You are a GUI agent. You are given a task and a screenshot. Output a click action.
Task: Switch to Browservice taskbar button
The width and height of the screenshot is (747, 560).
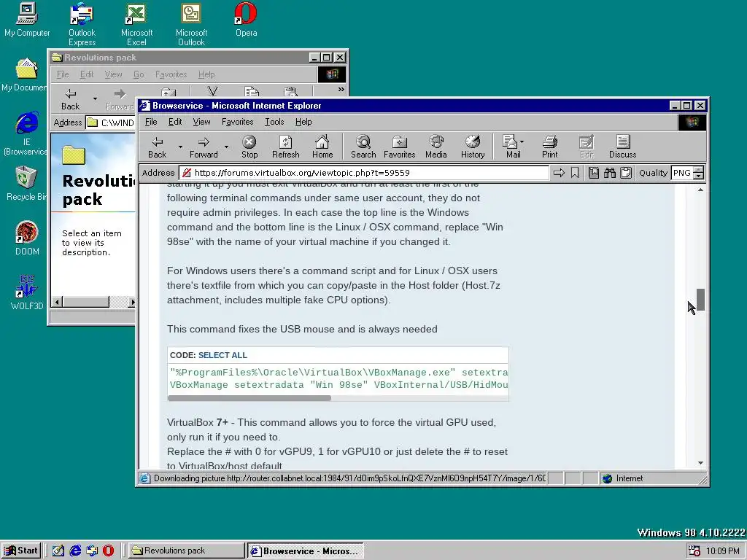click(306, 551)
